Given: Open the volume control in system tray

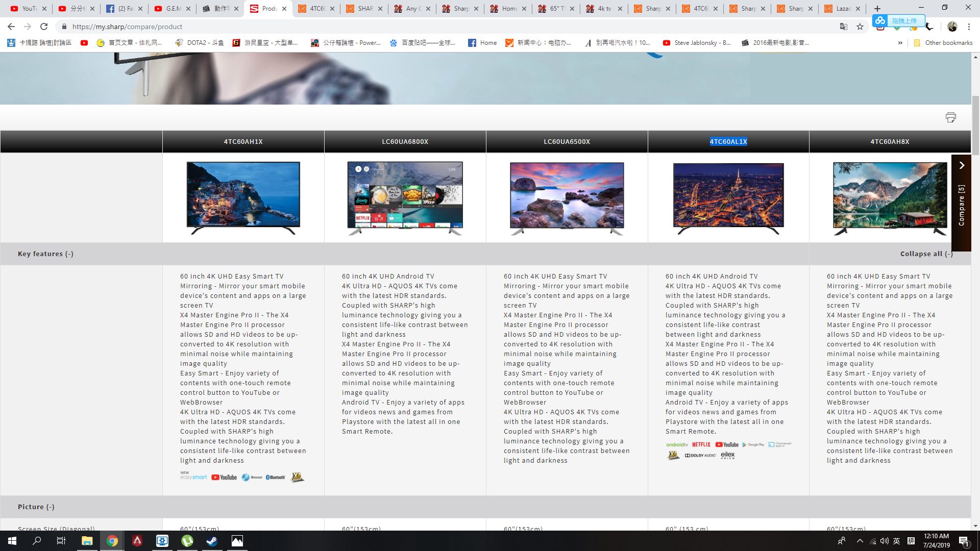Looking at the screenshot, I should click(885, 541).
